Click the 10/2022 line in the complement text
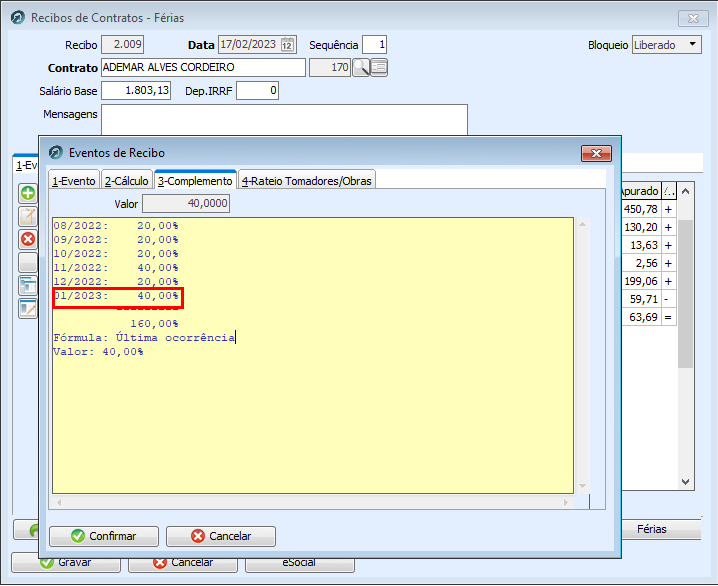The image size is (718, 586). 116,254
